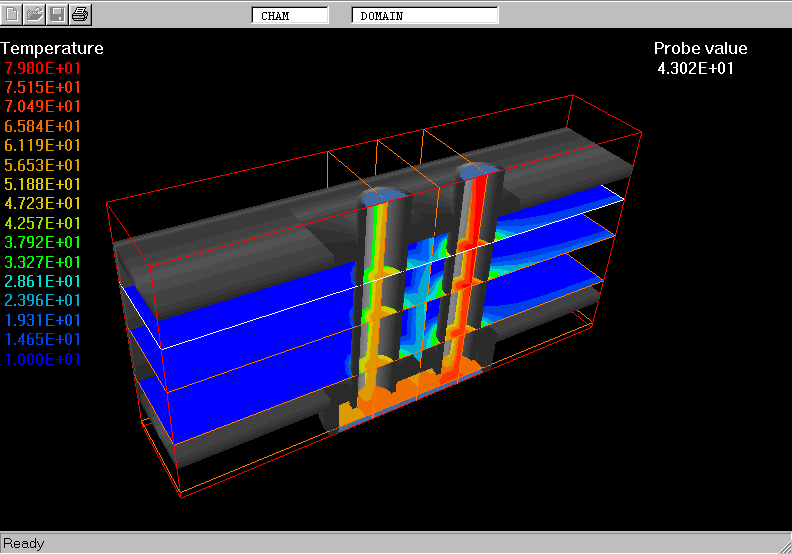The height and width of the screenshot is (554, 792).
Task: Click the Probe value label
Action: (x=700, y=48)
